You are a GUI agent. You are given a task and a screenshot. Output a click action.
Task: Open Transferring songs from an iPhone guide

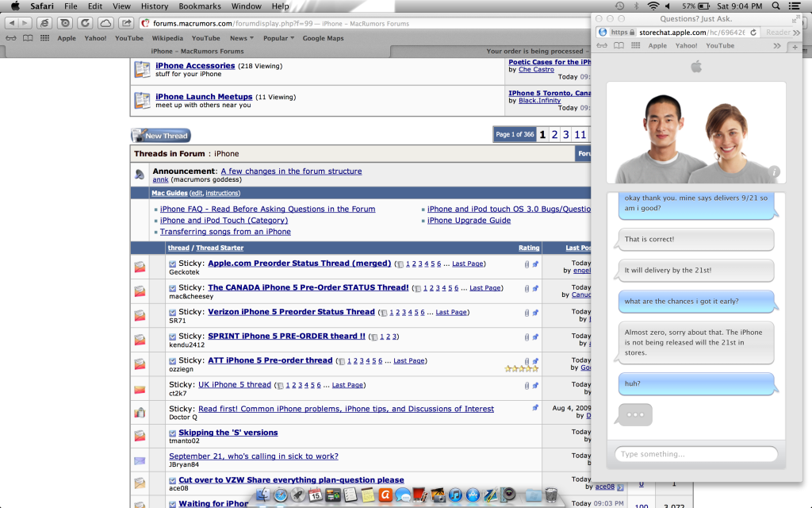(x=225, y=232)
